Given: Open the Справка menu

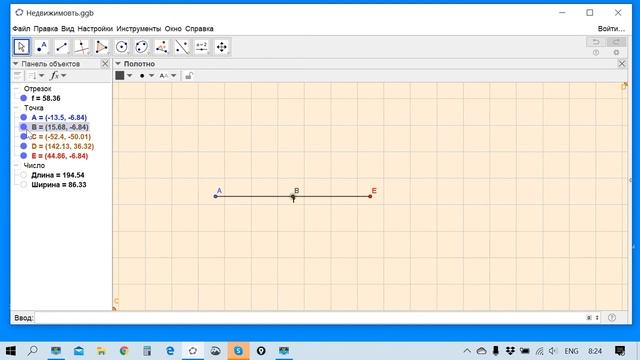Looking at the screenshot, I should [199, 29].
